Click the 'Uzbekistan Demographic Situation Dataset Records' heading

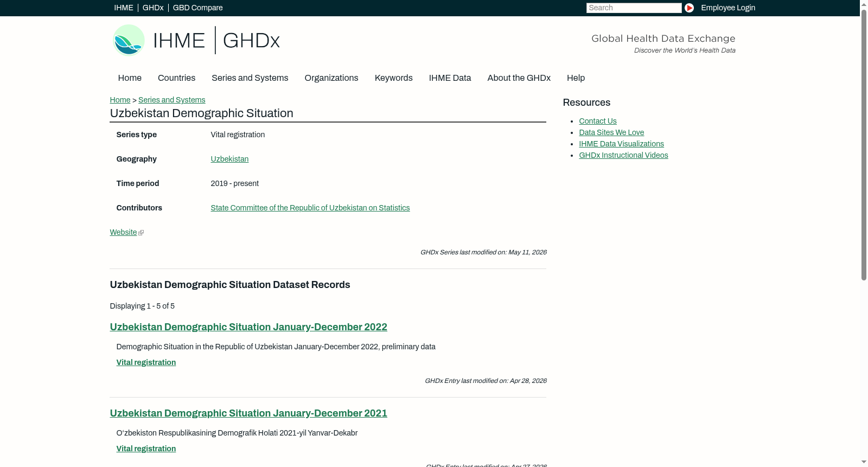click(230, 285)
